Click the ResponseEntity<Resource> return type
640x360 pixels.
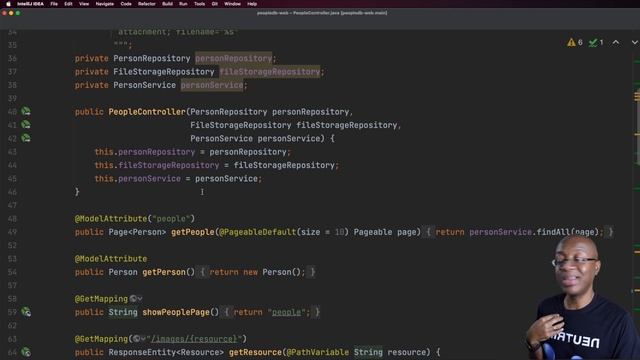[x=166, y=352]
